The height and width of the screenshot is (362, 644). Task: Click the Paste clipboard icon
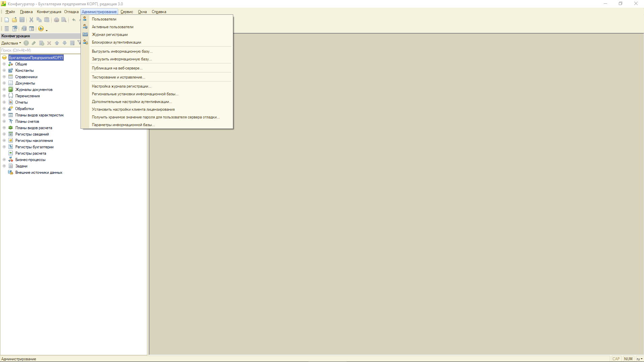click(47, 20)
